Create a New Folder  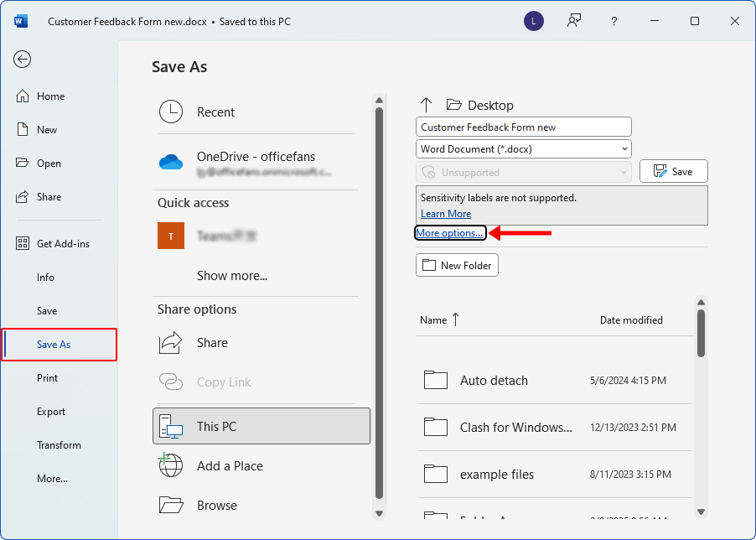(457, 264)
